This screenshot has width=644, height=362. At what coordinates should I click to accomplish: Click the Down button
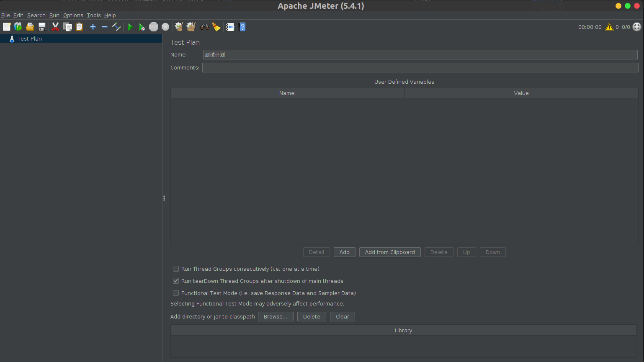pyautogui.click(x=493, y=252)
